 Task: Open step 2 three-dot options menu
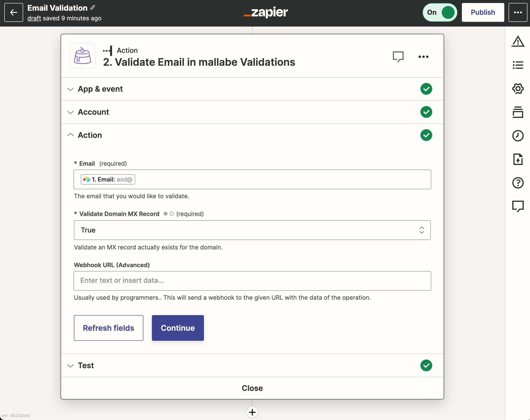click(x=423, y=57)
